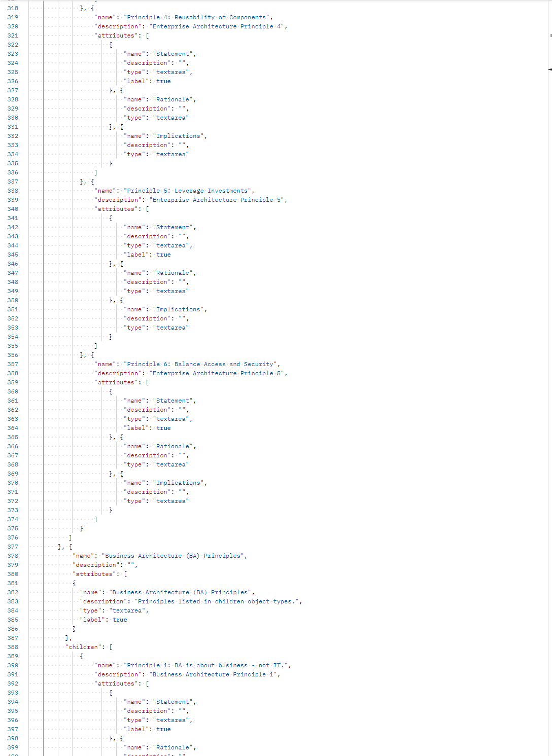Screen dimensions: 552x756
Task: Click "Implications" on line 351
Action: (x=178, y=309)
